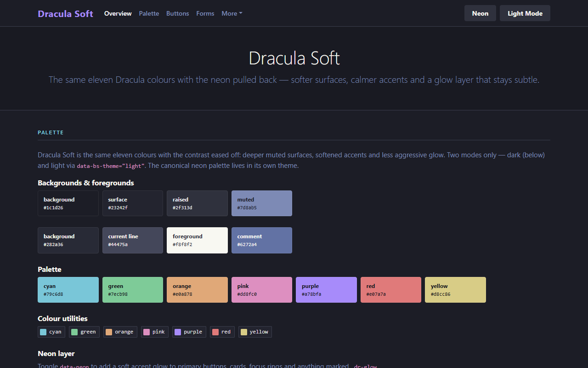Click the purple colour utility chip
Screen dimensions: 588x368
point(189,332)
